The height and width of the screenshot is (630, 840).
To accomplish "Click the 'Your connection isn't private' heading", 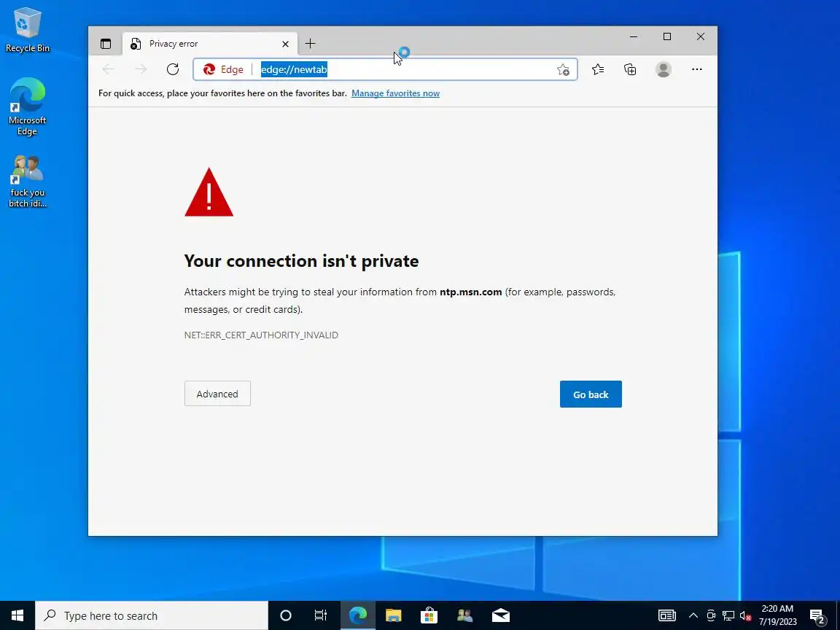I will 302,261.
